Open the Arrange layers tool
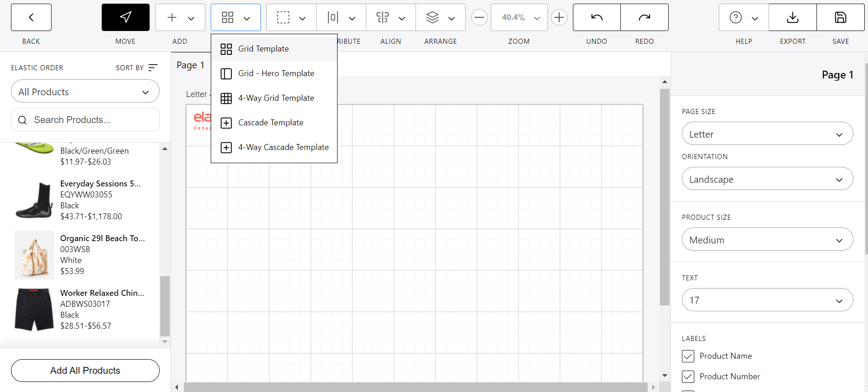868x392 pixels. [x=440, y=18]
